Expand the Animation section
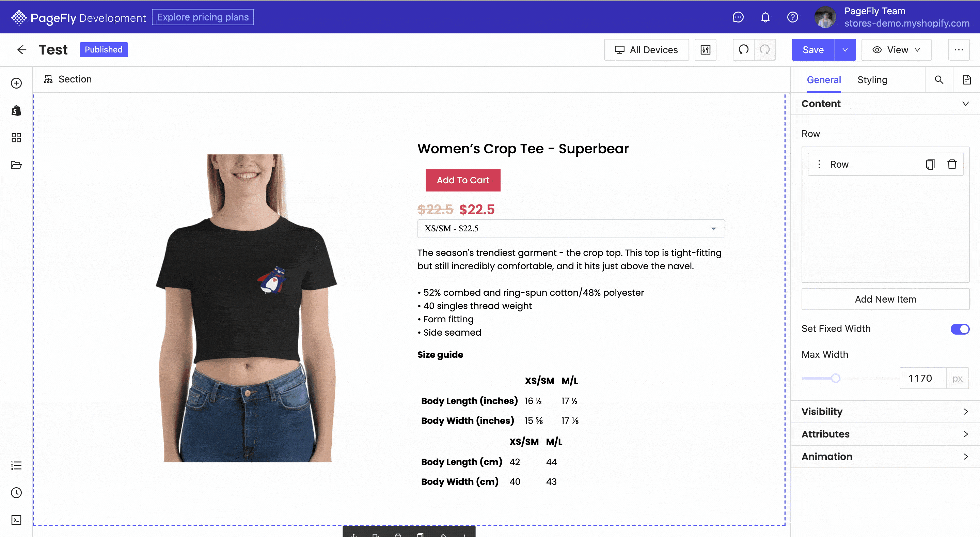This screenshot has height=537, width=980. (885, 456)
